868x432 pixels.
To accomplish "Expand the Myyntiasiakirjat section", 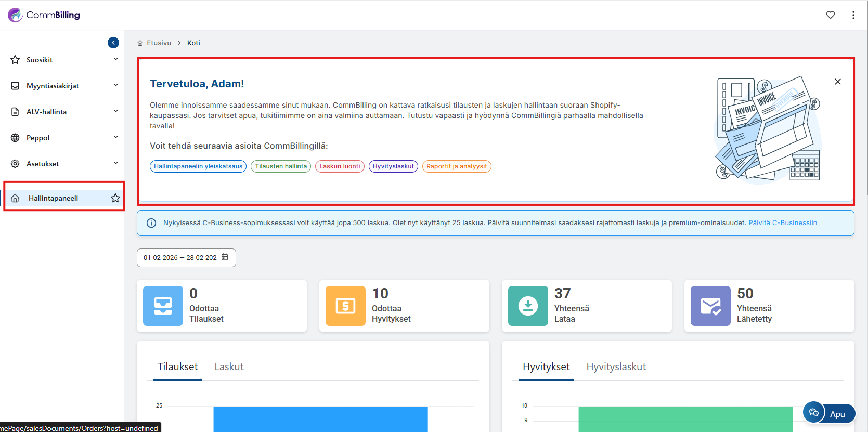I will click(x=115, y=85).
